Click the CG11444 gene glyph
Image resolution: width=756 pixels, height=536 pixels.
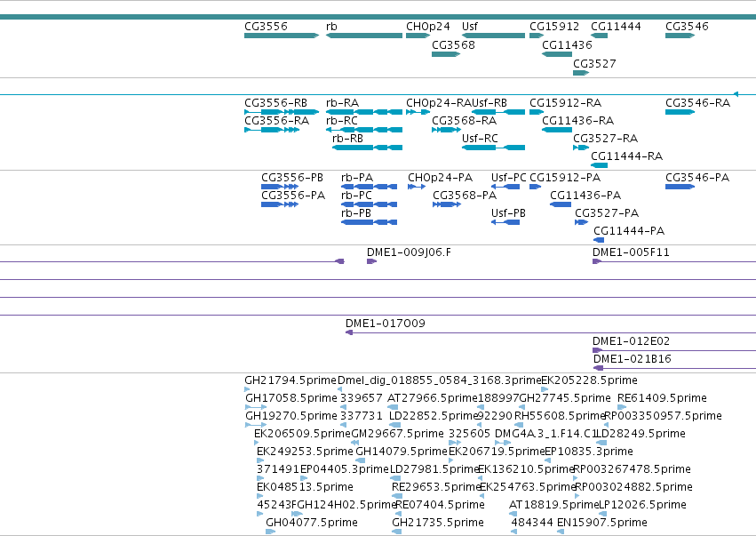click(600, 36)
